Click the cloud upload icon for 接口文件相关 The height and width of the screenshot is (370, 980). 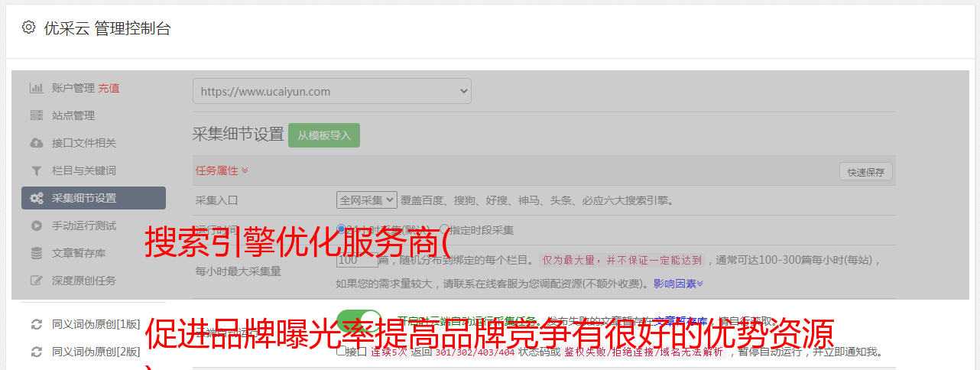(36, 143)
